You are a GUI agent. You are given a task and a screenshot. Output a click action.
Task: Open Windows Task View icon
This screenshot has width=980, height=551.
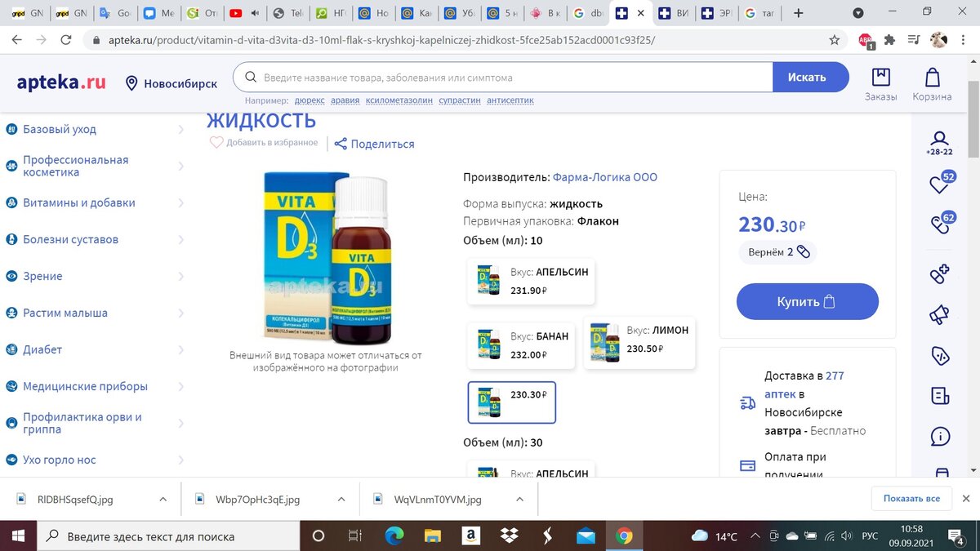click(x=355, y=536)
